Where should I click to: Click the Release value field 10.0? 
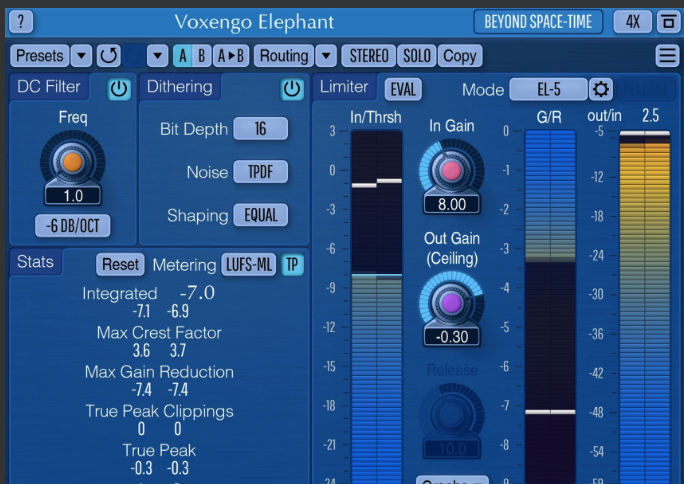click(451, 449)
